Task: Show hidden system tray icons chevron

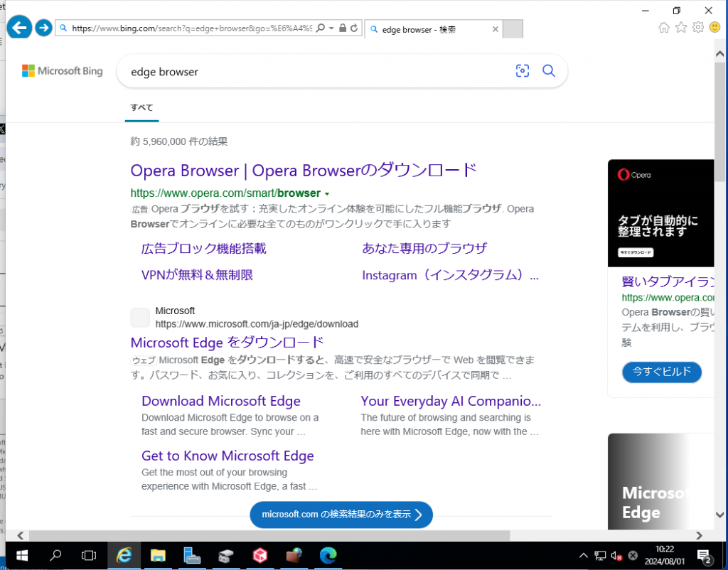Action: [x=584, y=556]
